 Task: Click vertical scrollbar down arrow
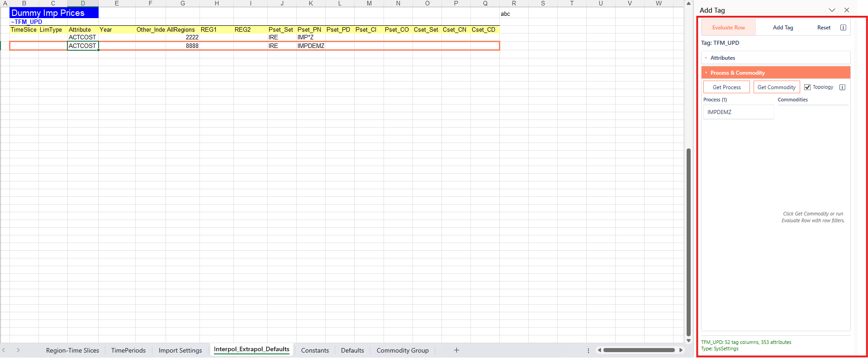coord(688,341)
